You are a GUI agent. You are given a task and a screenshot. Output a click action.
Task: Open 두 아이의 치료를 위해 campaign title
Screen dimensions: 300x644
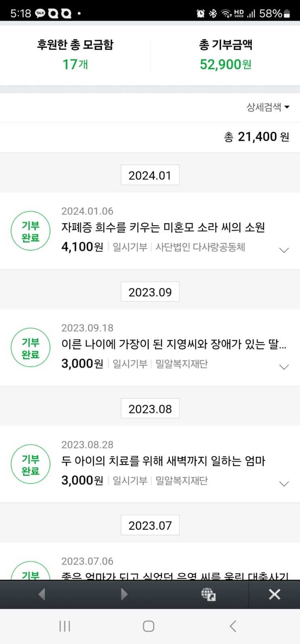(x=163, y=461)
